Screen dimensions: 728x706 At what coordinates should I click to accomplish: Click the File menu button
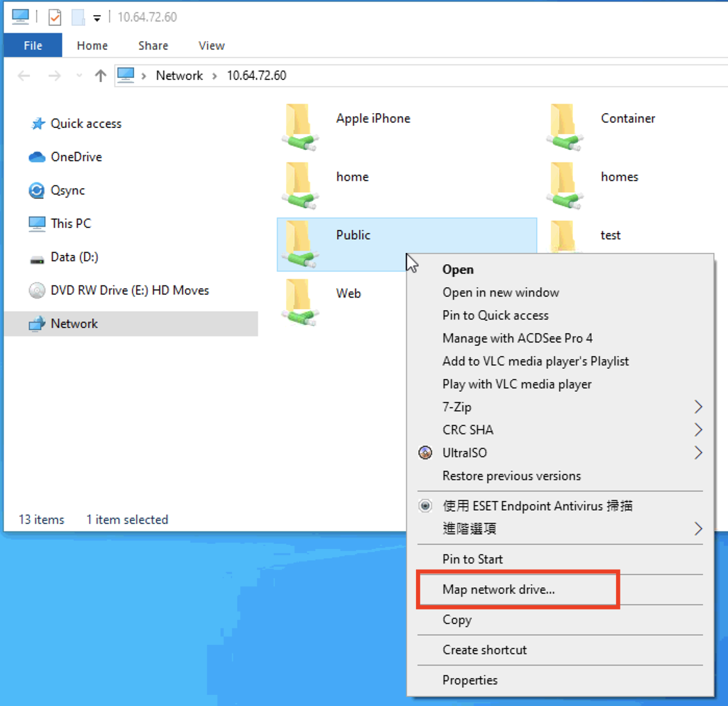[33, 46]
